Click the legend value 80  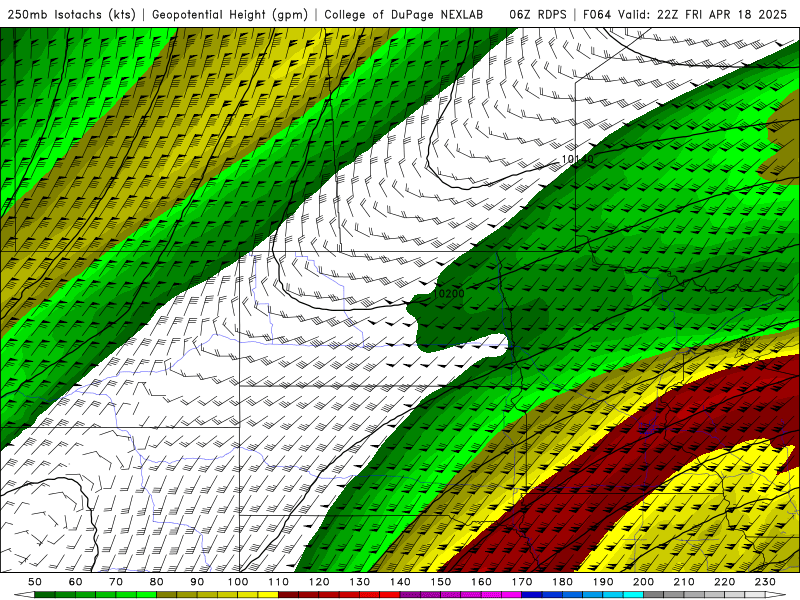157,582
